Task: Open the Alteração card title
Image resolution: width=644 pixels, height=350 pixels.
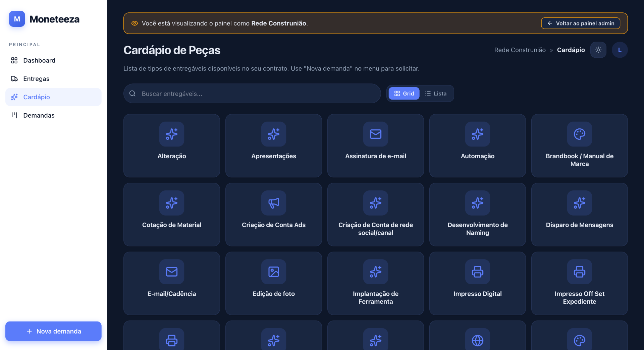Action: (172, 156)
